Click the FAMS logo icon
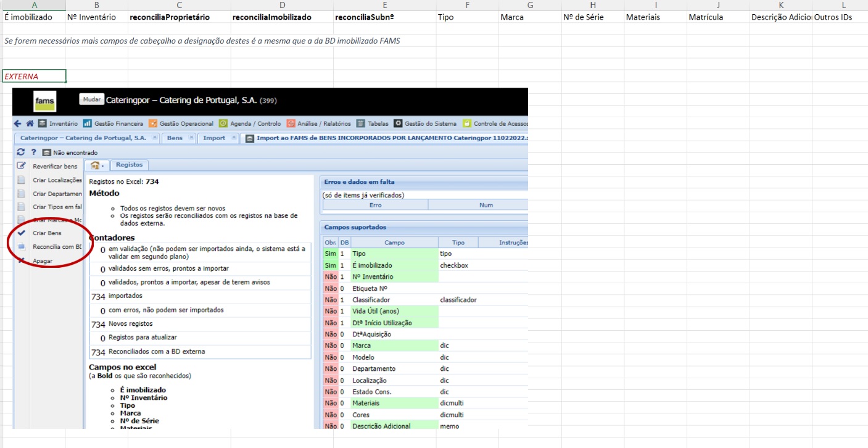The image size is (868, 448). click(45, 101)
